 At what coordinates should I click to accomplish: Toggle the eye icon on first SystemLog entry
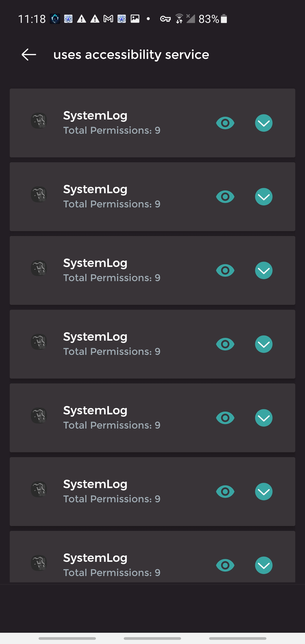tap(225, 123)
